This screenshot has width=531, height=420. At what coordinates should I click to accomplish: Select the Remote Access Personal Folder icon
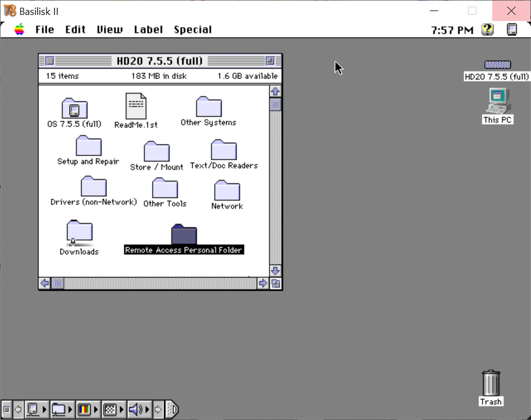tap(184, 234)
